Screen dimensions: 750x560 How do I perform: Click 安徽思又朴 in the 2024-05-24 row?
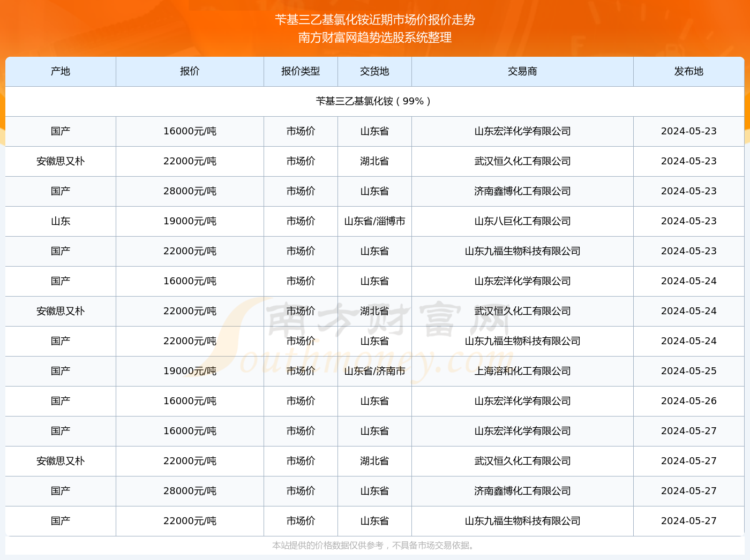tap(61, 311)
